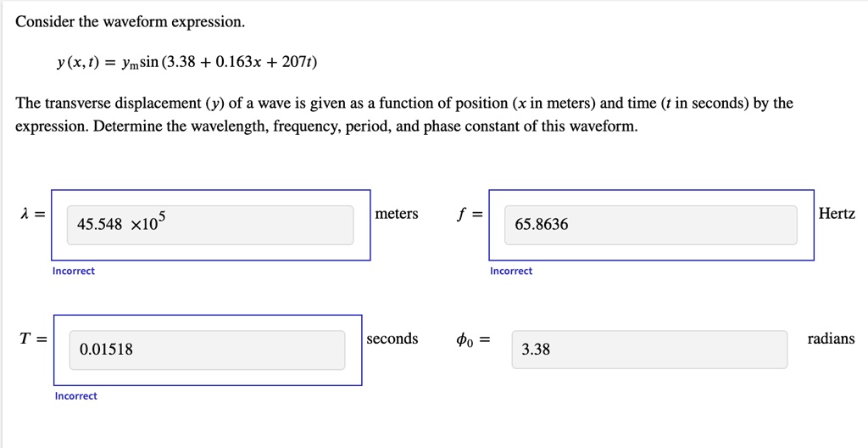This screenshot has height=448, width=868.
Task: Click the phase constant field showing 3.38
Action: [x=649, y=350]
